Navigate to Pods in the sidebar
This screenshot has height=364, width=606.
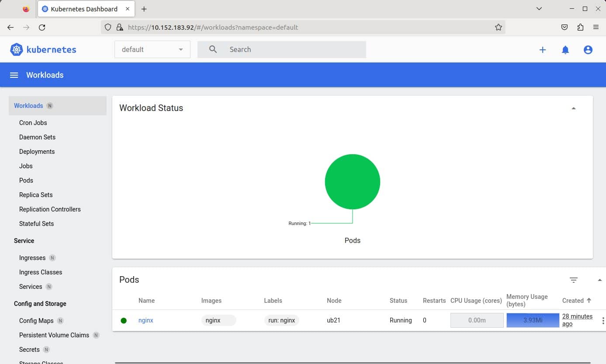pyautogui.click(x=26, y=180)
